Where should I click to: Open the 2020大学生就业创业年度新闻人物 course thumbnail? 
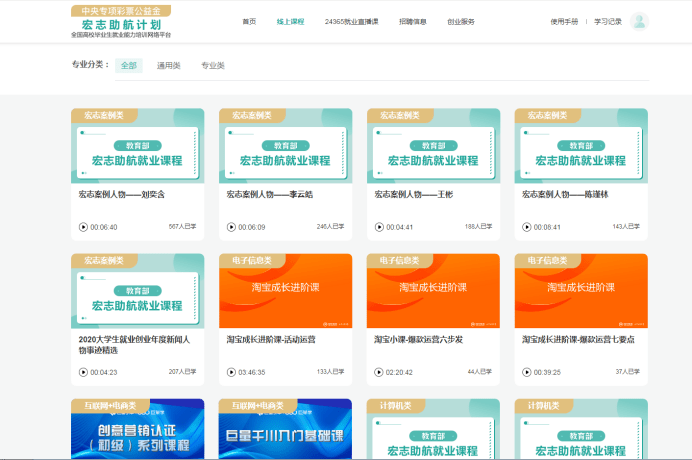[138, 291]
